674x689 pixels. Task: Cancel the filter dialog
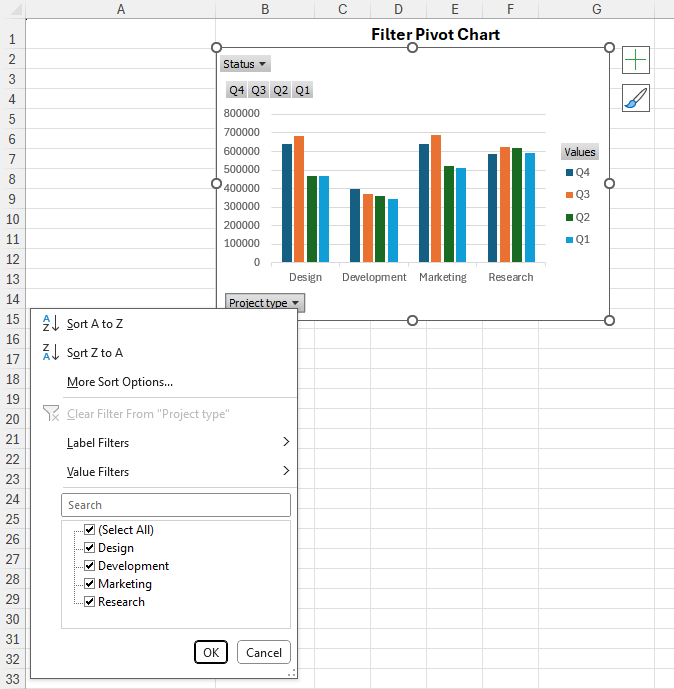pyautogui.click(x=264, y=653)
